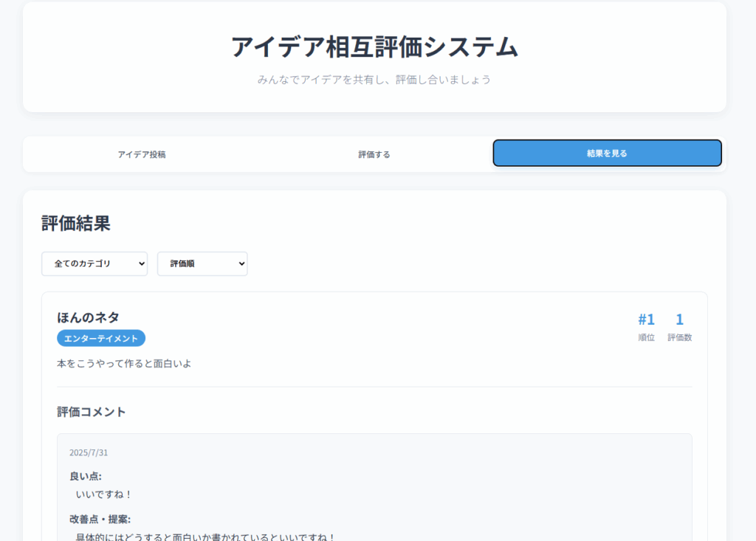Screen dimensions: 756x541
Task: Click the 評価コメント section heading
Action: pyautogui.click(x=92, y=412)
